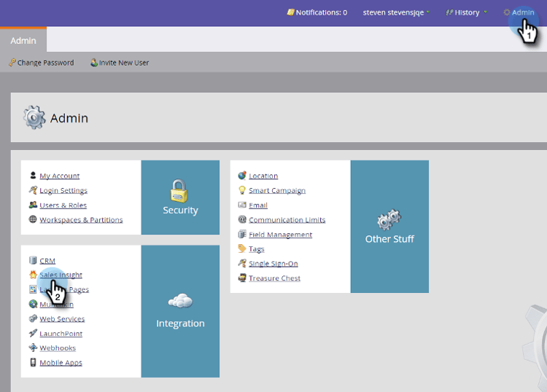Open the Web Services link

tap(62, 319)
